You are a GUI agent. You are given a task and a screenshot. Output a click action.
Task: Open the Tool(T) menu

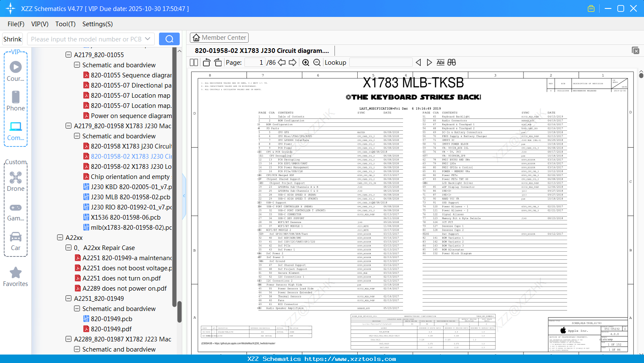(66, 24)
